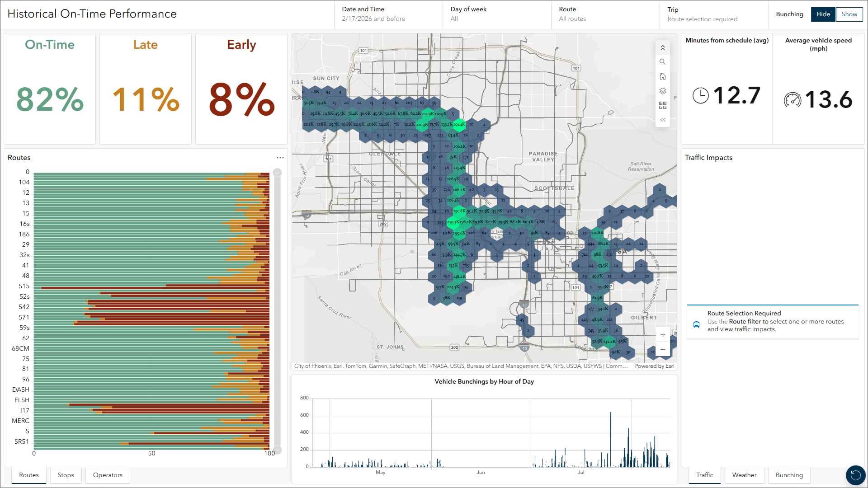
Task: Click the FLSH route label
Action: point(22,400)
